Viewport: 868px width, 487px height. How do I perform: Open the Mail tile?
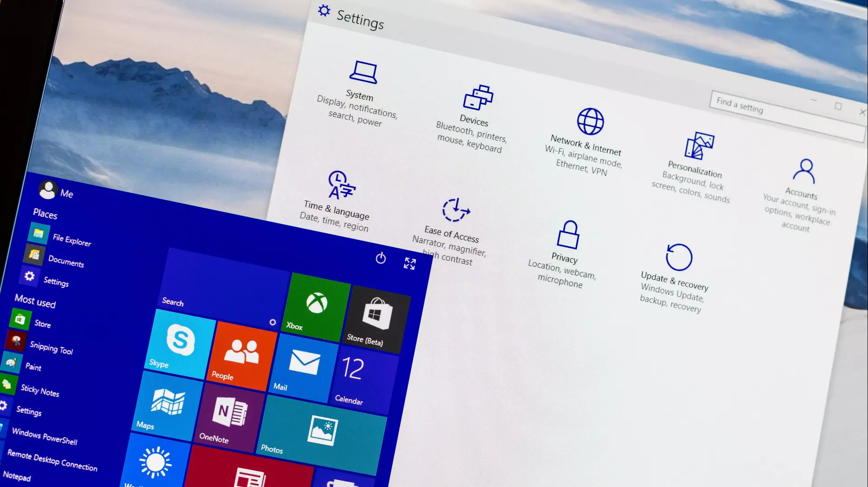(x=303, y=369)
